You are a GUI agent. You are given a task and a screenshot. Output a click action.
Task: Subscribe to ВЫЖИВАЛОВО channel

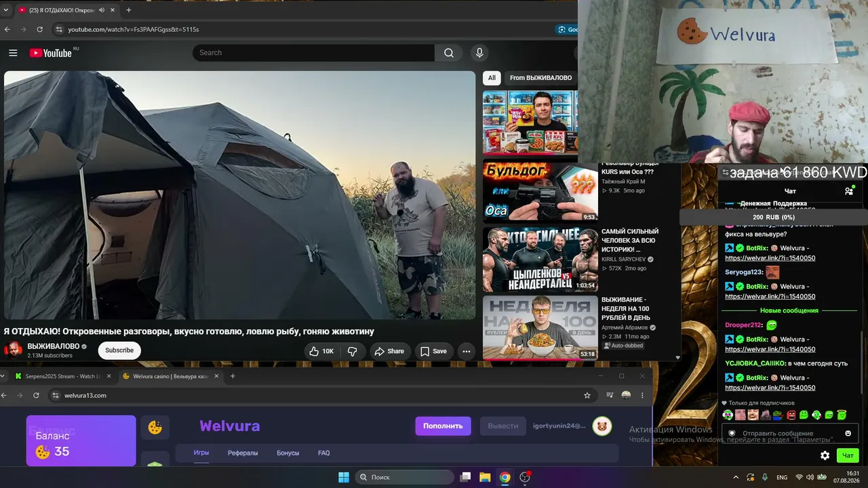tap(119, 350)
